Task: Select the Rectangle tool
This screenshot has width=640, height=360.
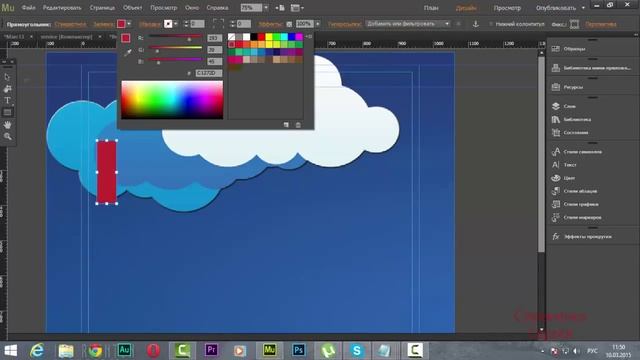Action: click(x=7, y=112)
